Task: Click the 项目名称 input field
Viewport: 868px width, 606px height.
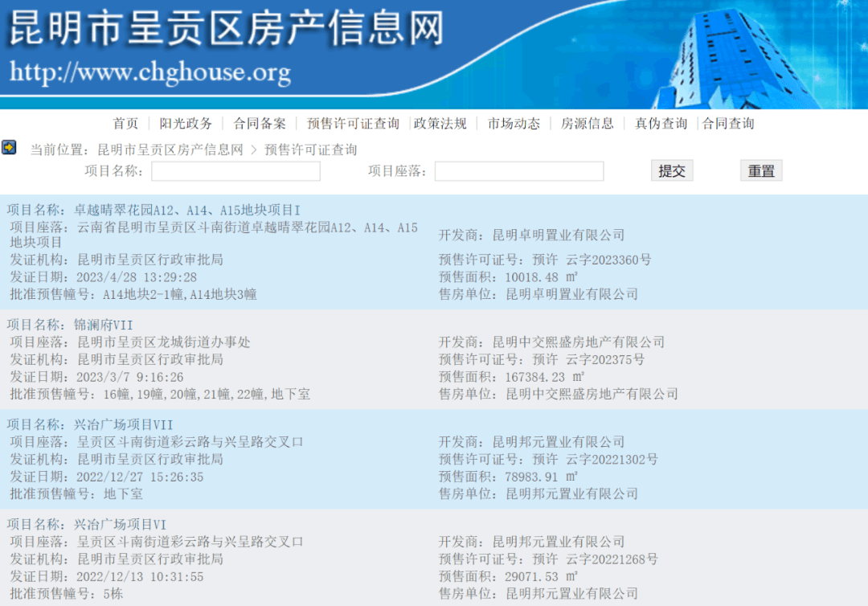Action: (x=235, y=171)
